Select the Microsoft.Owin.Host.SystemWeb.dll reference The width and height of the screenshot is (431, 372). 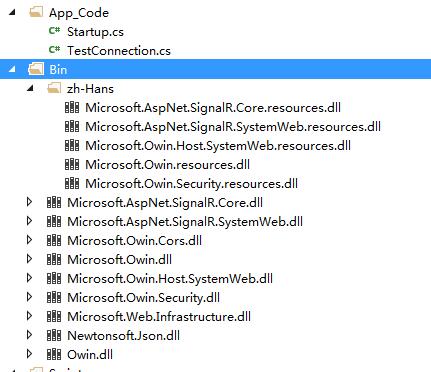point(170,279)
